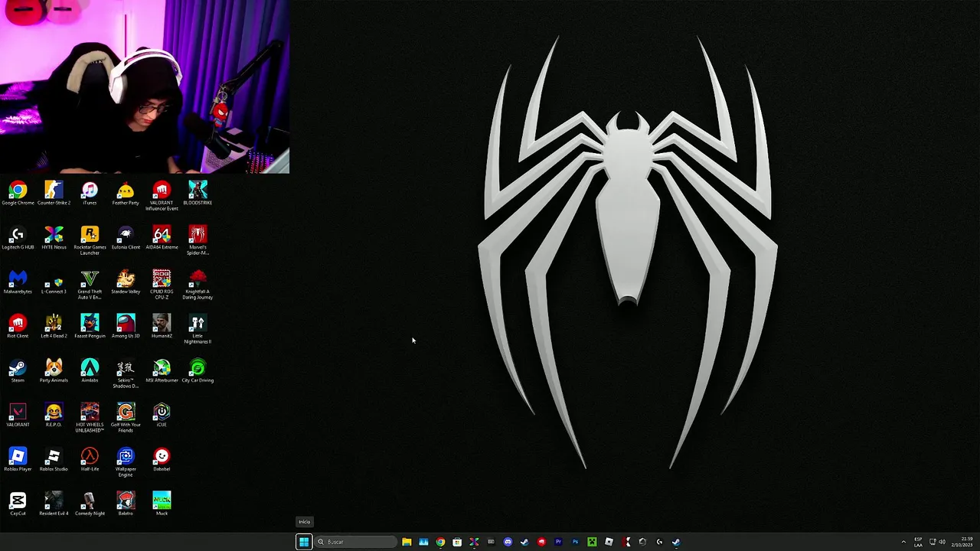Select the Party Animals icon
Image resolution: width=980 pixels, height=551 pixels.
pyautogui.click(x=54, y=370)
